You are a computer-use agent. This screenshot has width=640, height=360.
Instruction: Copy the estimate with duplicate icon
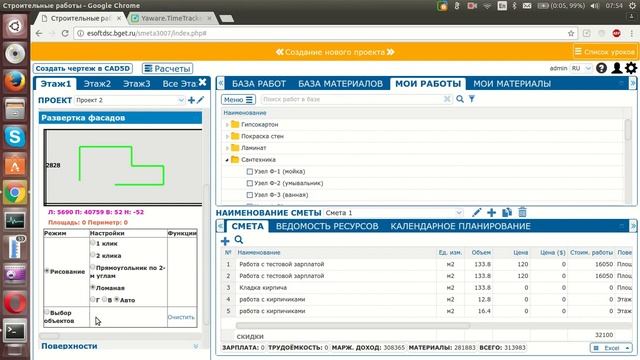click(x=507, y=213)
